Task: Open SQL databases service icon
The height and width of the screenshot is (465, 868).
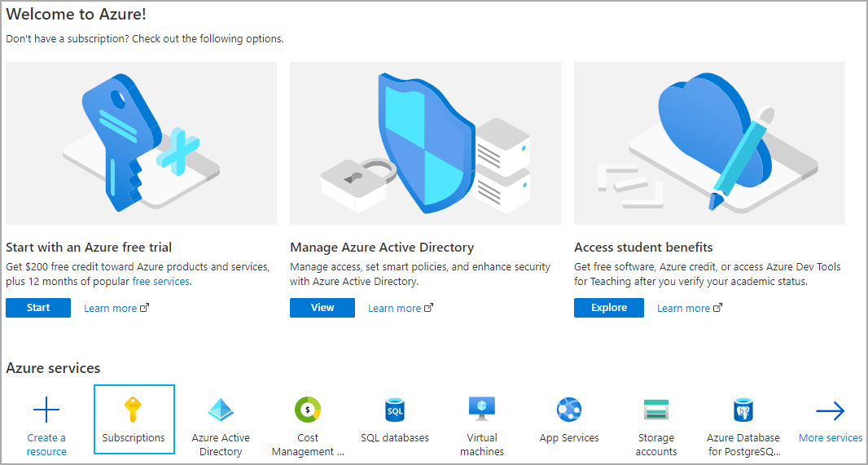Action: [395, 410]
